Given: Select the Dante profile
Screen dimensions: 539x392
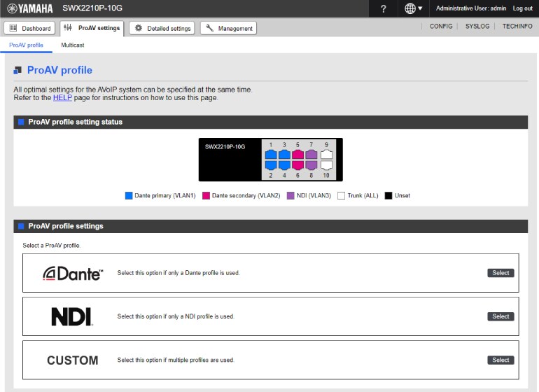Looking at the screenshot, I should [500, 273].
